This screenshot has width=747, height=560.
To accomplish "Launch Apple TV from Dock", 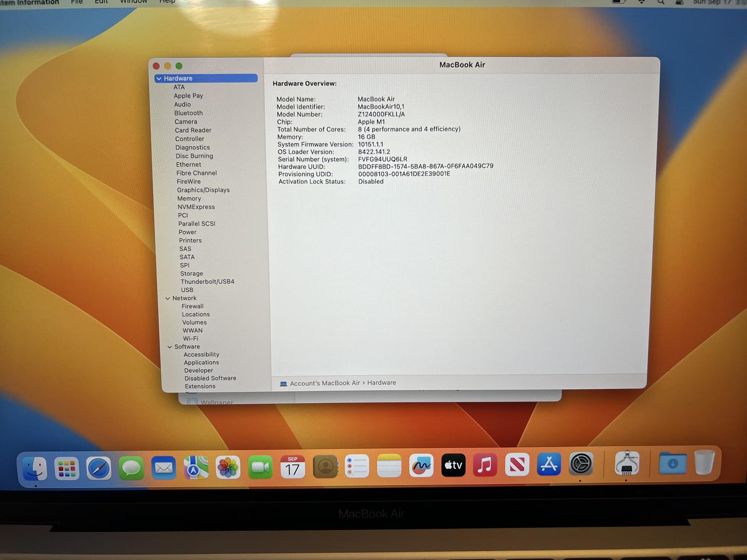I will [x=453, y=465].
